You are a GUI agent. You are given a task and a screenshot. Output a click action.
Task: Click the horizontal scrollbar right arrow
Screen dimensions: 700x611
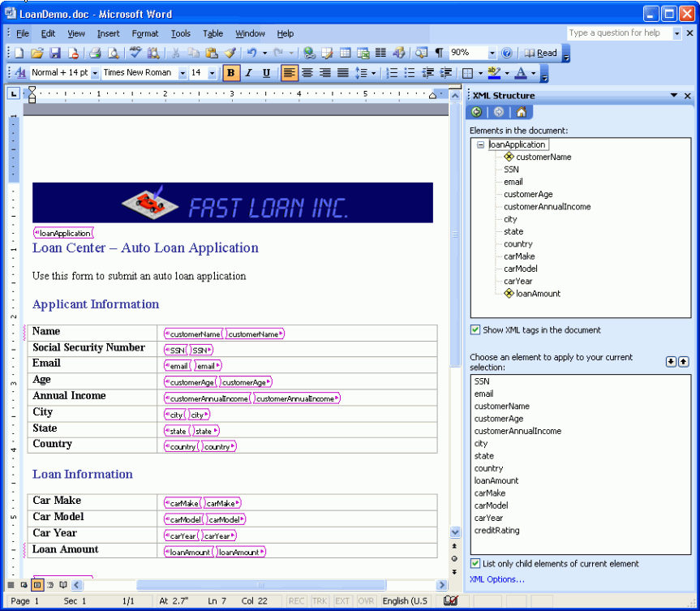point(442,585)
